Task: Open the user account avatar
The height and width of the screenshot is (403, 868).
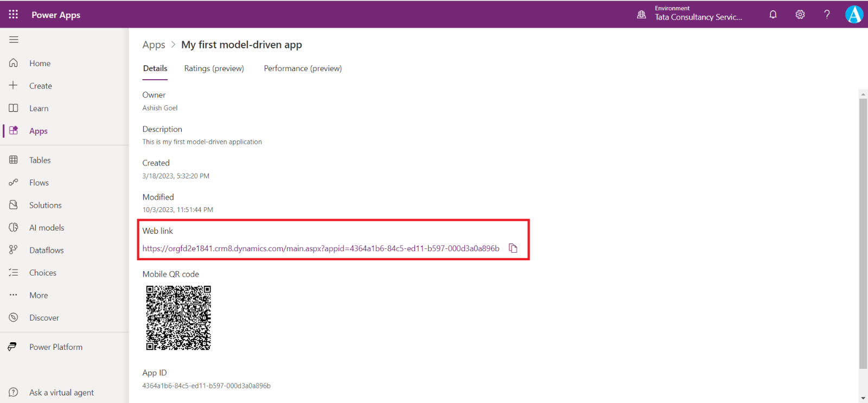Action: [854, 15]
